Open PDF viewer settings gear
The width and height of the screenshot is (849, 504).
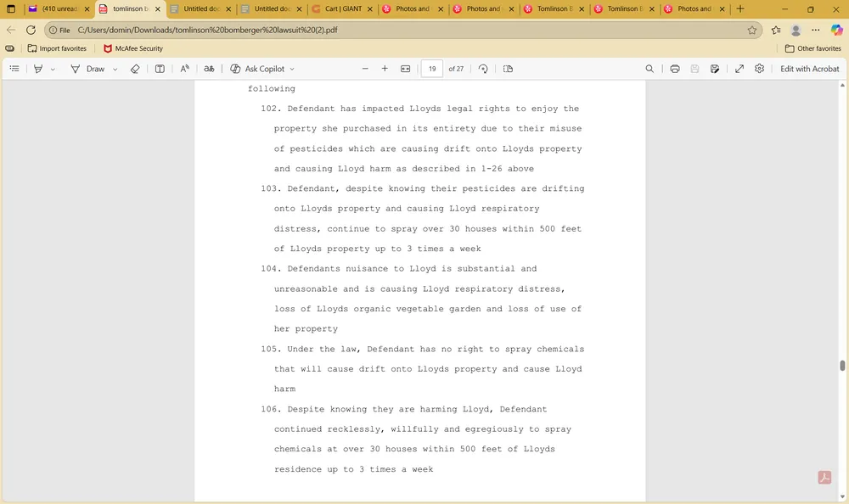(x=759, y=69)
